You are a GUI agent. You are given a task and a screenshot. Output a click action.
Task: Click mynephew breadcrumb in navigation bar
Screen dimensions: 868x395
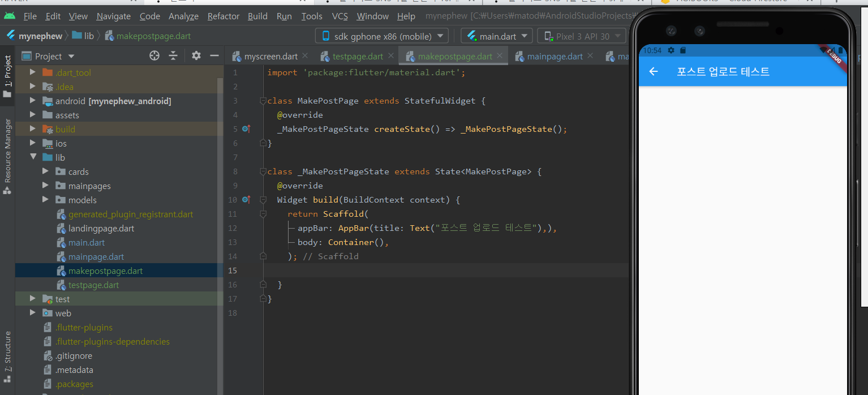pos(34,36)
